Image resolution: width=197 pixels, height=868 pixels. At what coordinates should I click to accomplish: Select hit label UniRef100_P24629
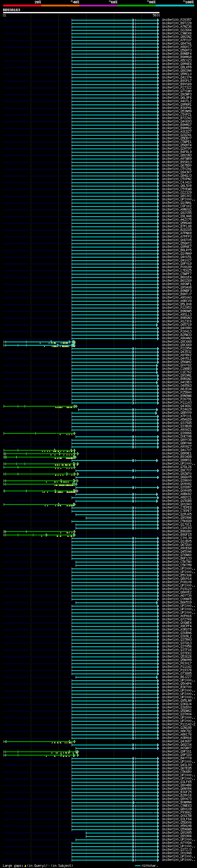177,410
